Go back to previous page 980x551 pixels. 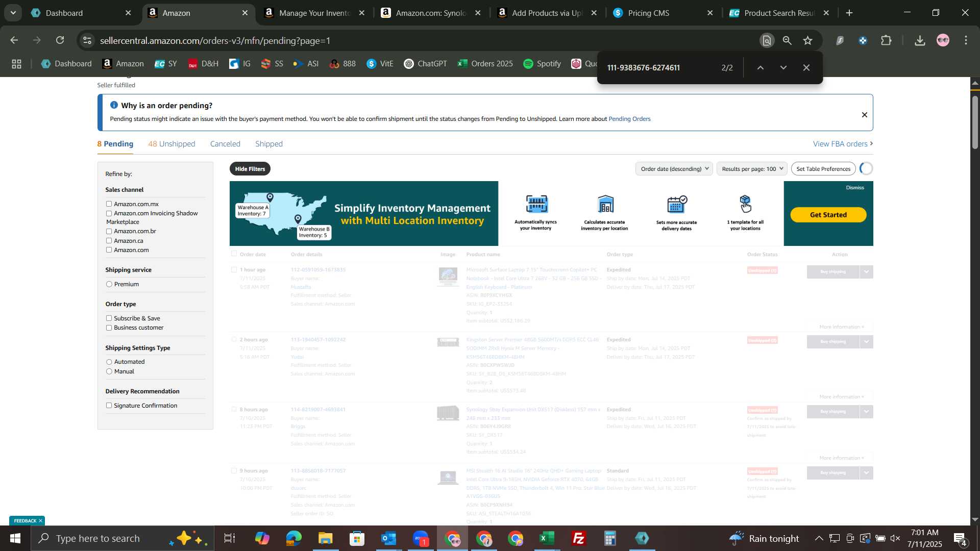pyautogui.click(x=14, y=40)
